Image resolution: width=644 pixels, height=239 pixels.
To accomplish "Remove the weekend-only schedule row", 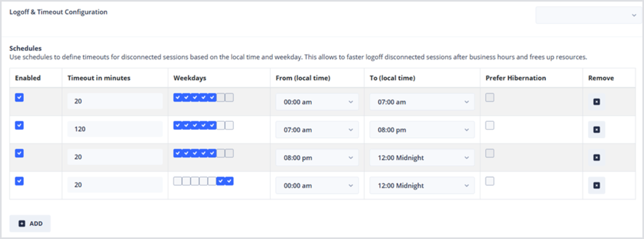I will pyautogui.click(x=596, y=185).
